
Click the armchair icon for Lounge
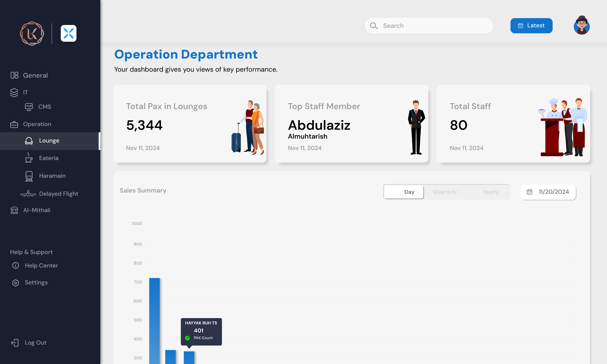pyautogui.click(x=29, y=141)
